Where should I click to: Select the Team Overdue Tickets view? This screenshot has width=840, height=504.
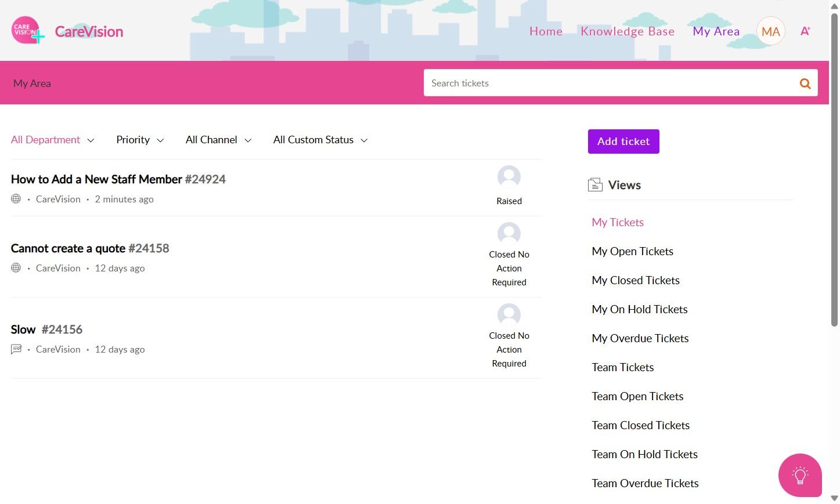click(645, 483)
